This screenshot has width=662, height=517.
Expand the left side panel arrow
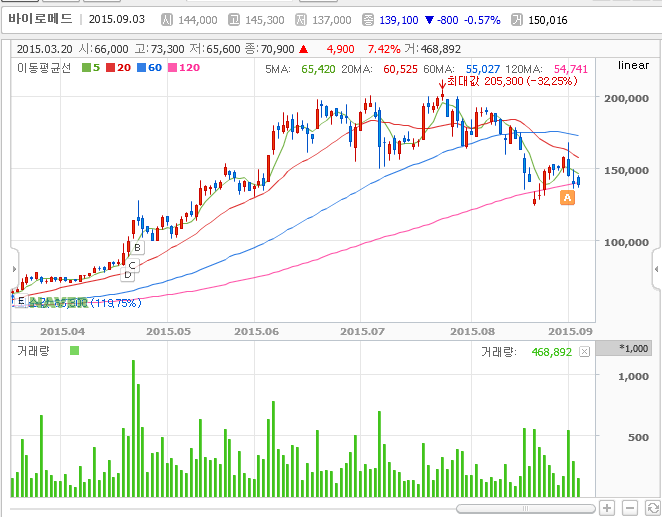click(x=14, y=269)
